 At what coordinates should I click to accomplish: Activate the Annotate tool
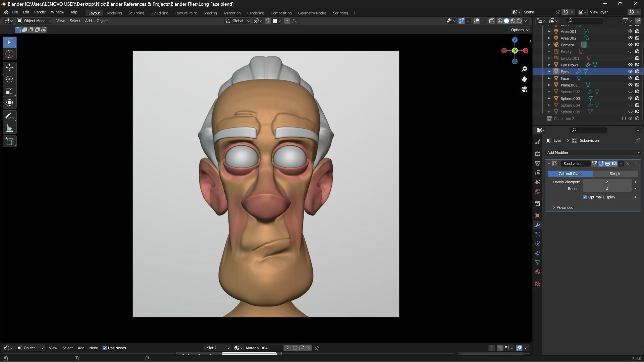click(x=9, y=116)
